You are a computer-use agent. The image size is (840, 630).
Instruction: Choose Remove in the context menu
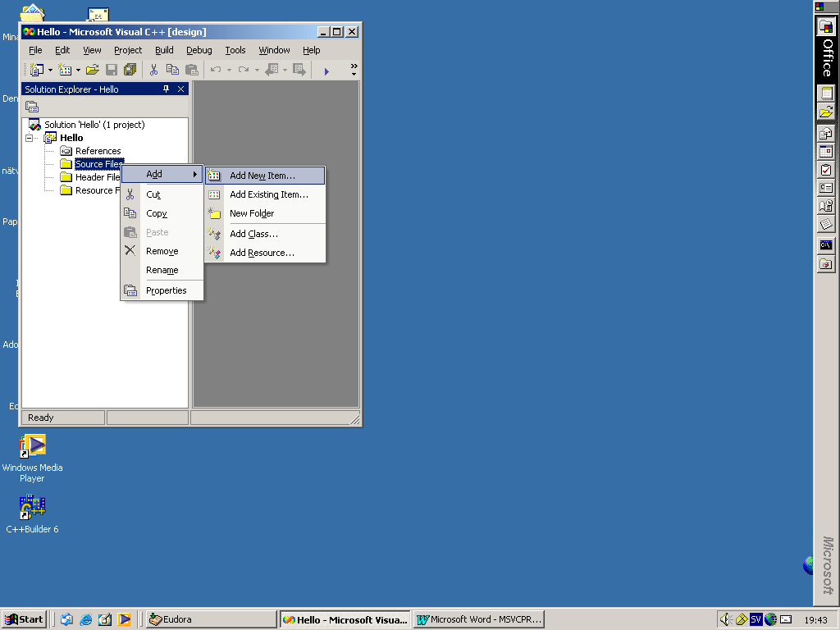(162, 251)
